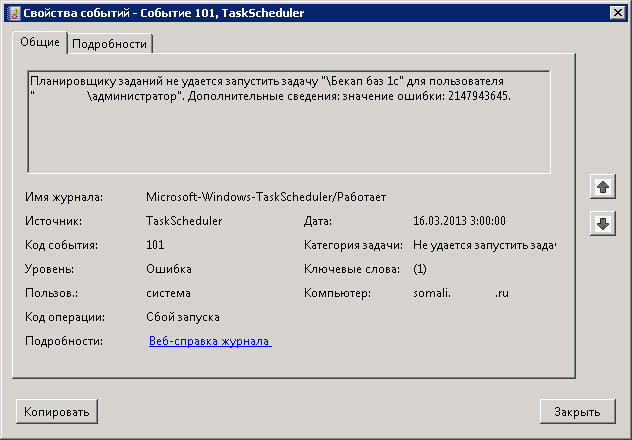Select computer name value somali
Image resolution: width=632 pixels, height=440 pixels.
point(461,293)
